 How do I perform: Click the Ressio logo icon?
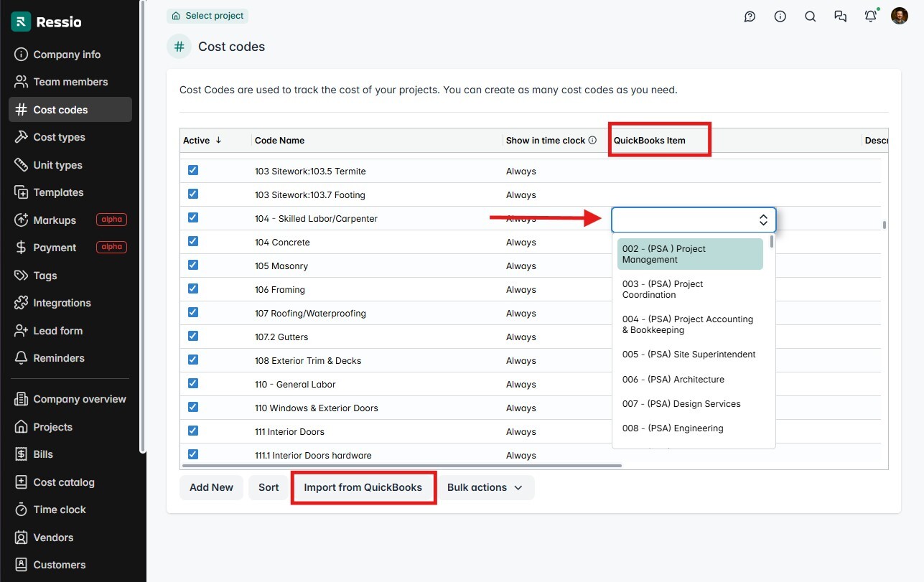coord(21,22)
